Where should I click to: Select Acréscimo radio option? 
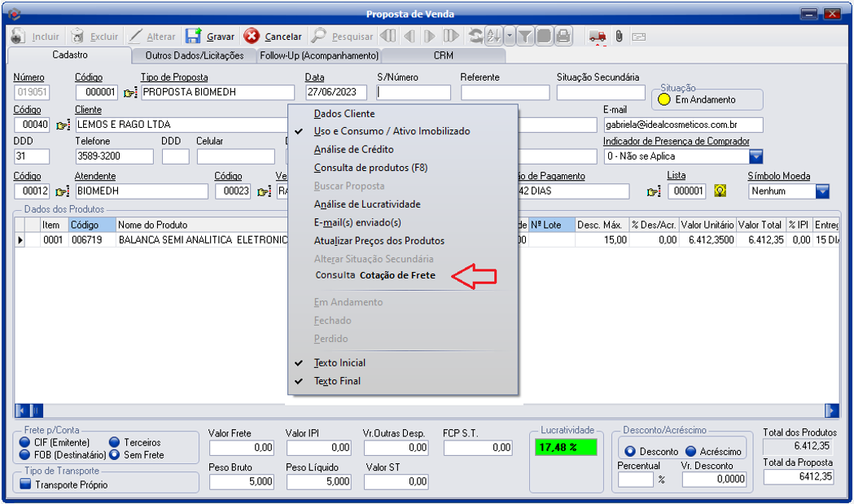[x=691, y=451]
